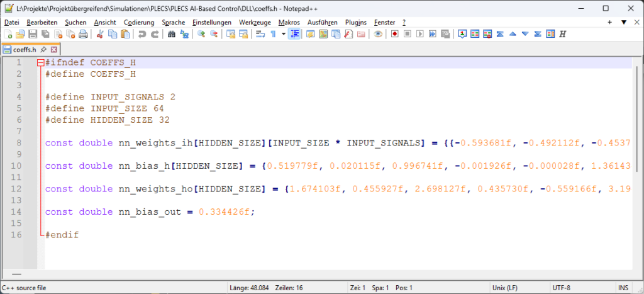Toggle word wrap toolbar button
This screenshot has width=644, height=294.
click(261, 34)
